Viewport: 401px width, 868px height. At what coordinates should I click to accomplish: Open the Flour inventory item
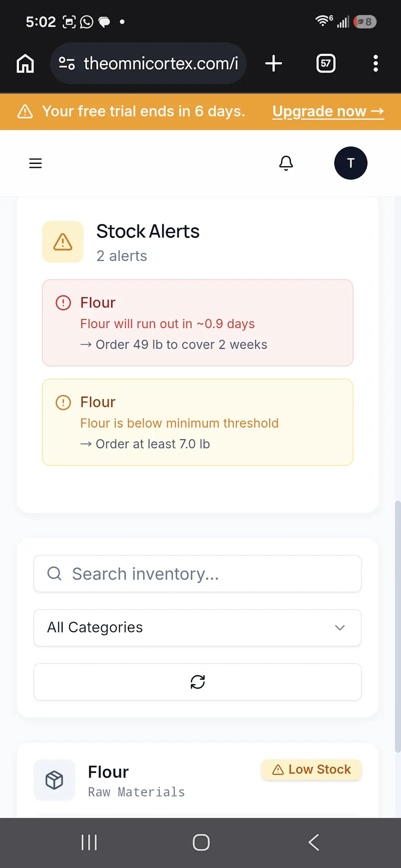197,780
